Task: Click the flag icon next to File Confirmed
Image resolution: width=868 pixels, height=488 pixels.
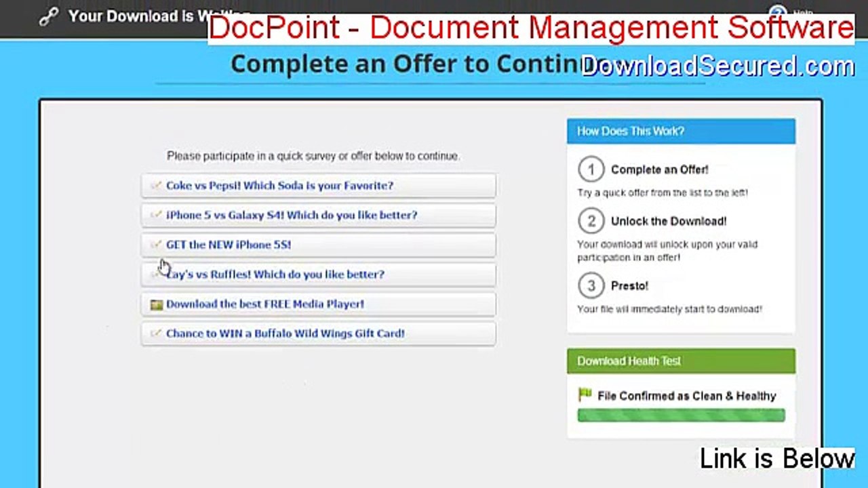Action: (x=585, y=394)
